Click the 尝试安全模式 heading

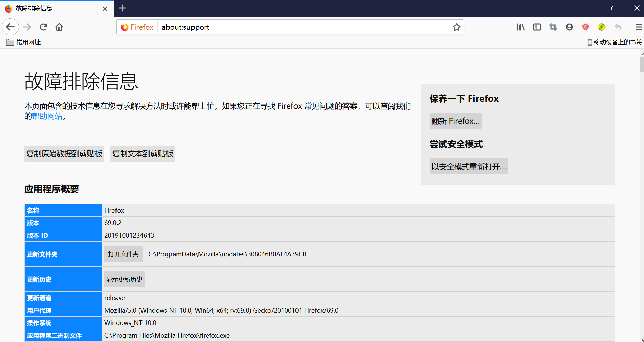click(456, 144)
